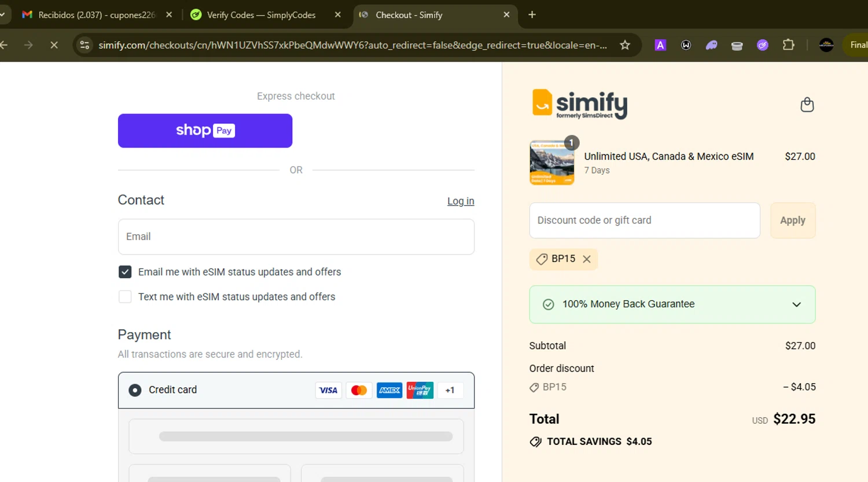Check Text me with eSIM status updates

125,297
